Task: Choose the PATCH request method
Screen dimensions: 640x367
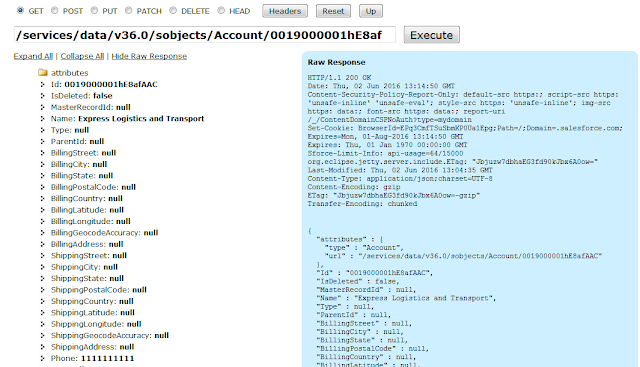Action: click(128, 11)
